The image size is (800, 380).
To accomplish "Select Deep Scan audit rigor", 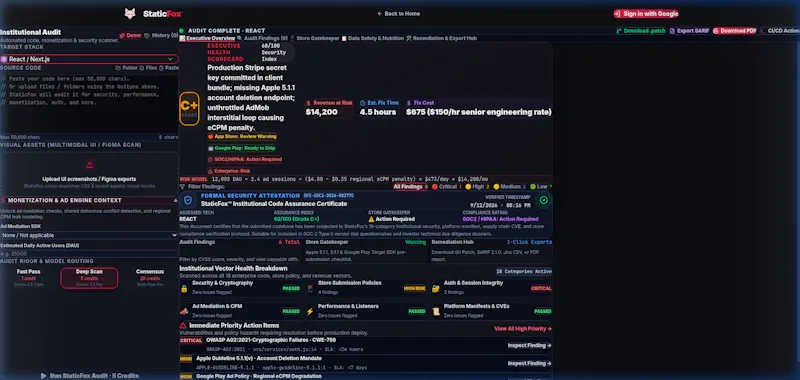I will 89,278.
